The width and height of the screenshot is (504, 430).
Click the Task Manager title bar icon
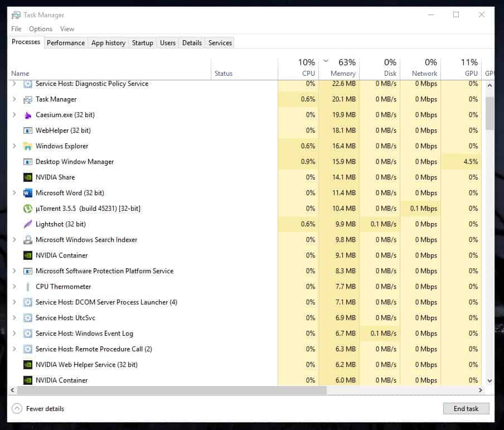(x=16, y=15)
